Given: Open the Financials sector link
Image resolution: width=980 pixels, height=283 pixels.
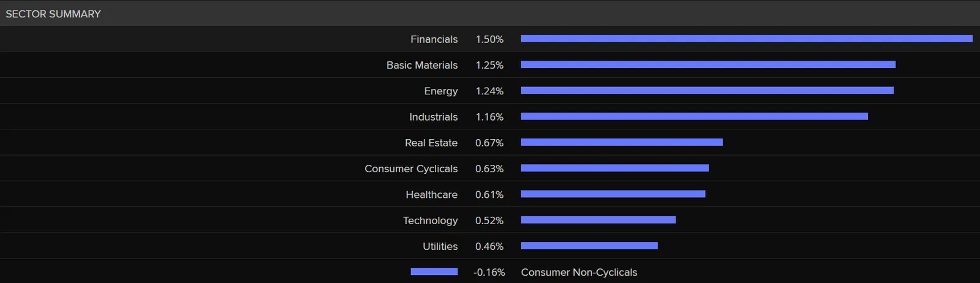Looking at the screenshot, I should tap(434, 39).
